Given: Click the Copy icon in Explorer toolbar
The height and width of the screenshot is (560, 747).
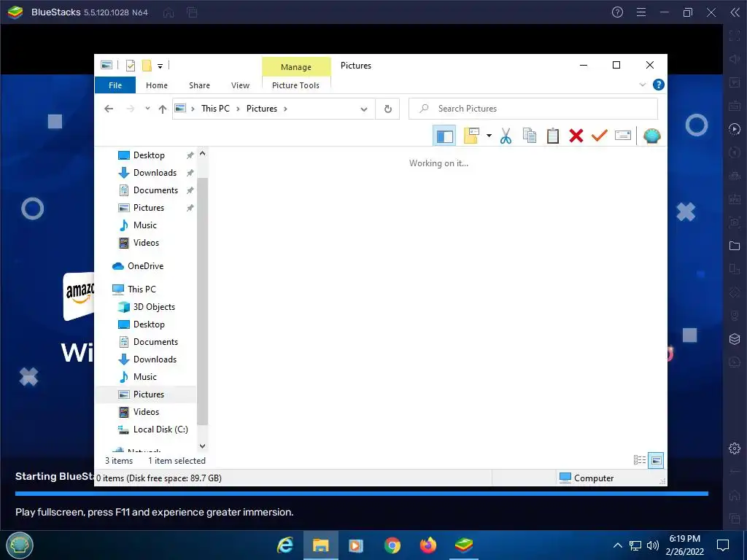Looking at the screenshot, I should (530, 136).
